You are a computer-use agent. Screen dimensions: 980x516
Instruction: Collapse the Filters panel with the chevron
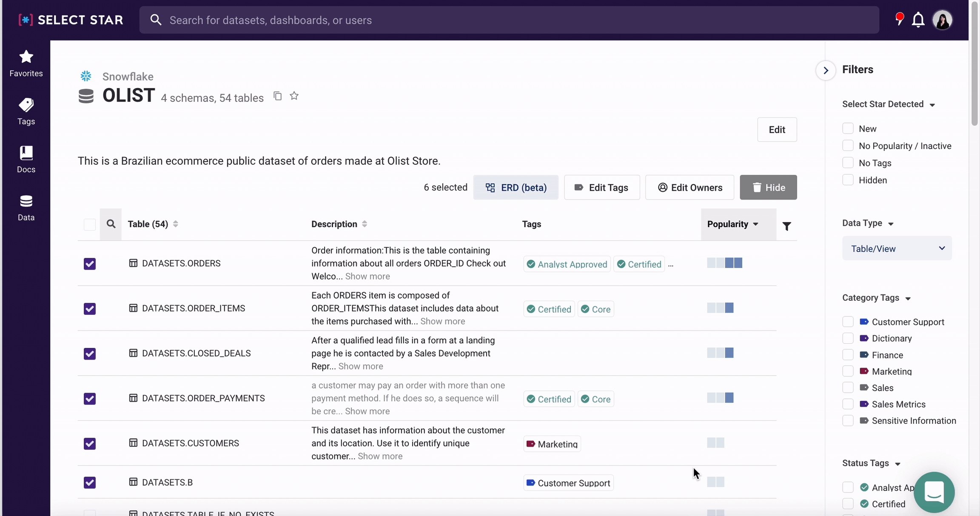point(826,70)
